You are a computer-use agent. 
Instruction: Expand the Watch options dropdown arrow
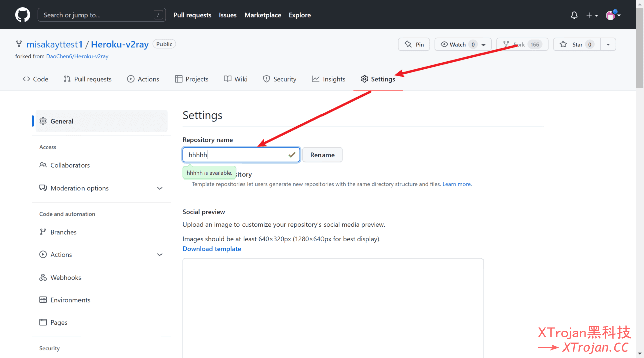coord(484,44)
